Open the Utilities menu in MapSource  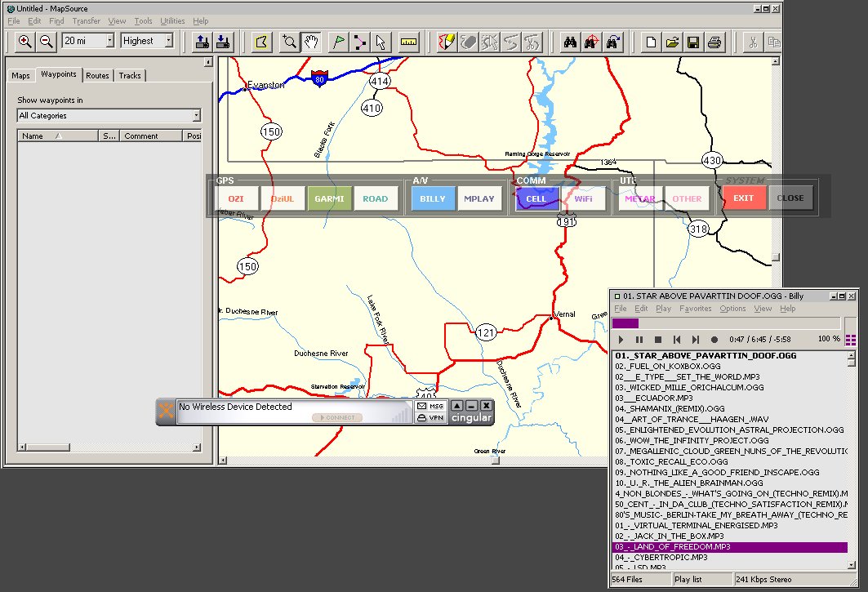(x=172, y=21)
